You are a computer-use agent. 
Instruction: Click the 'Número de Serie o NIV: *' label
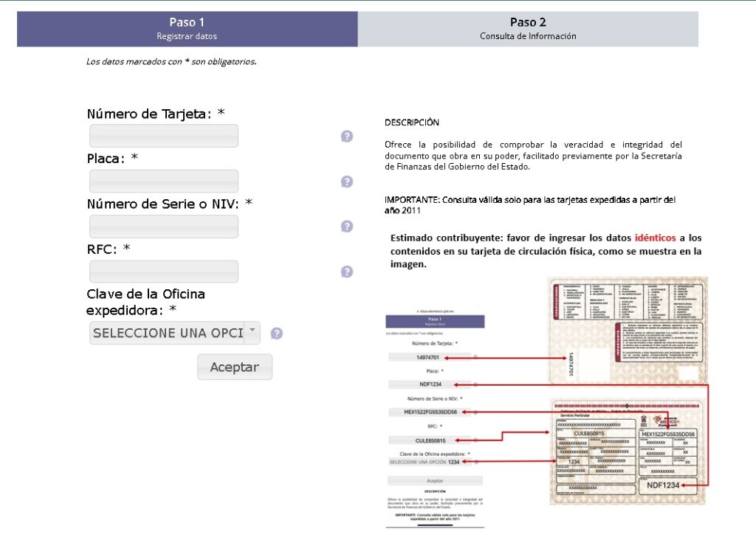(x=170, y=204)
